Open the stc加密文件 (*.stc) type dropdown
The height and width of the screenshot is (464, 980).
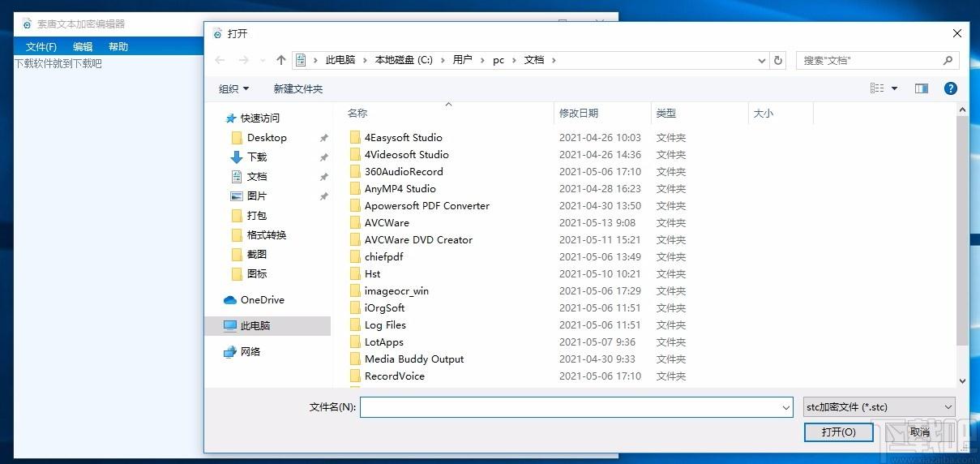[x=879, y=407]
